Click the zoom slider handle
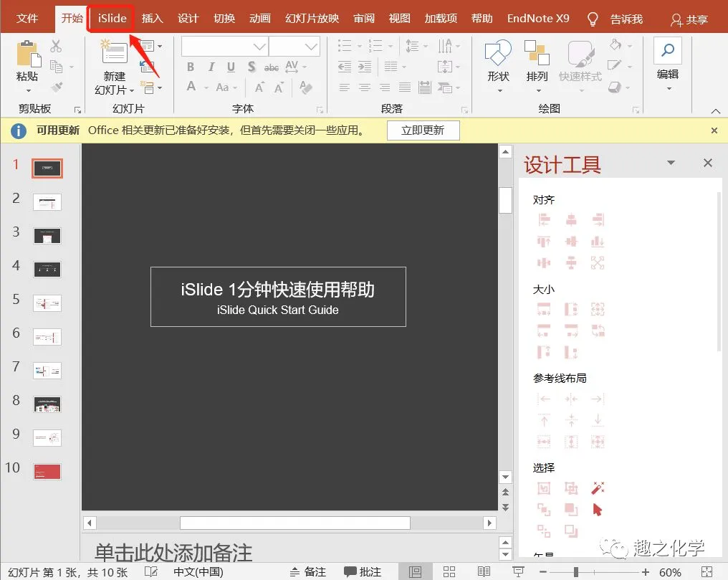728x580 pixels. pyautogui.click(x=575, y=572)
